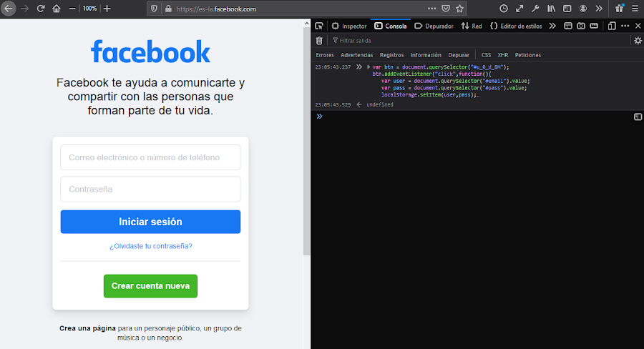Image resolution: width=644 pixels, height=349 pixels.
Task: Open ¿Olvidaste tu contraseña? link
Action: pos(151,246)
